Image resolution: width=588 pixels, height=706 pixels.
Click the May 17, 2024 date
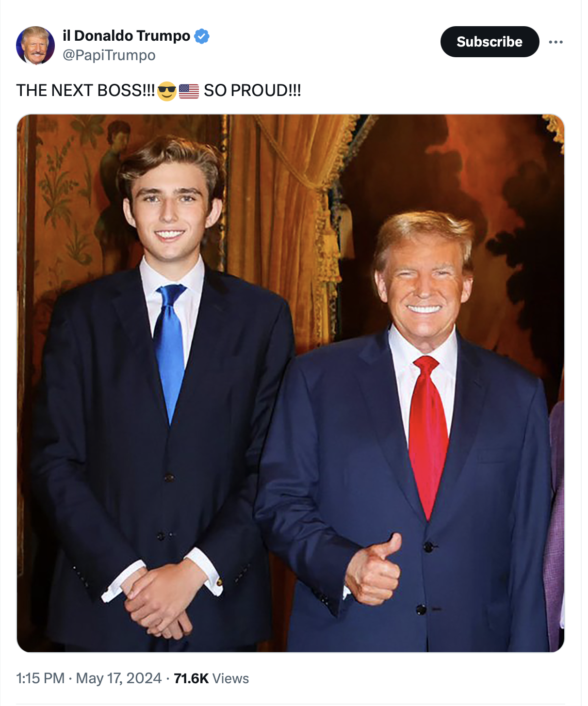coord(119,678)
